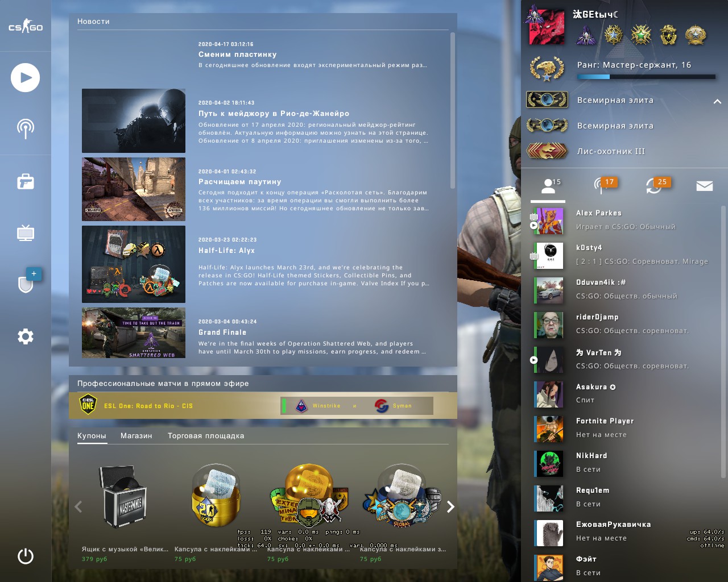Click the Ранг: Мастер-сержант, 16 text

(x=634, y=65)
